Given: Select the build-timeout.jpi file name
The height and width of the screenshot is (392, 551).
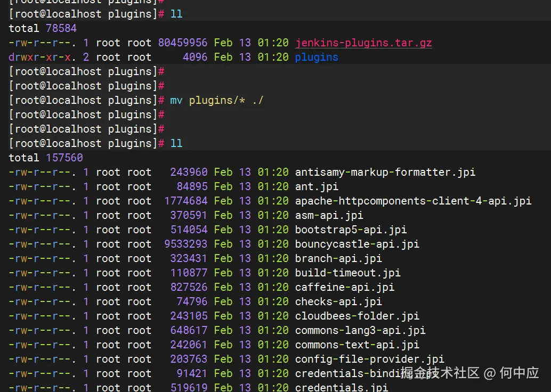Looking at the screenshot, I should 347,273.
